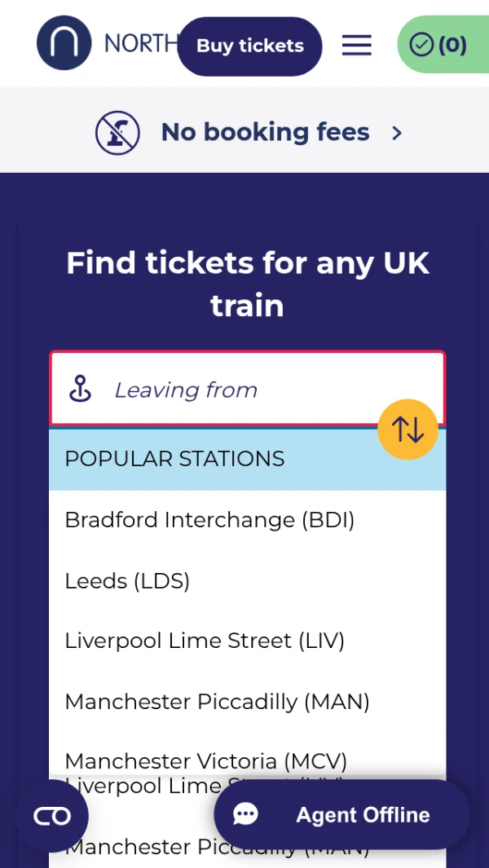Open the cookie settings round button

52,816
